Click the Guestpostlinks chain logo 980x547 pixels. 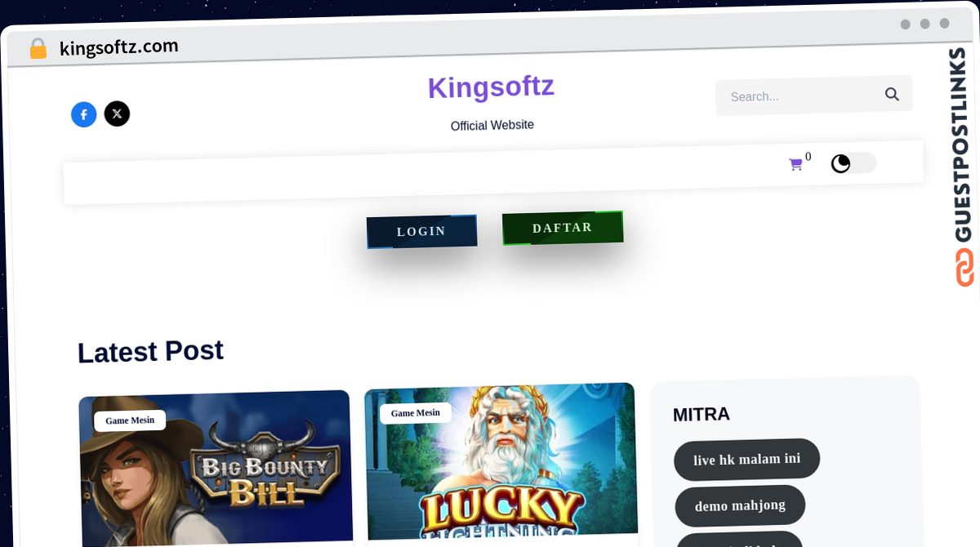[x=964, y=268]
